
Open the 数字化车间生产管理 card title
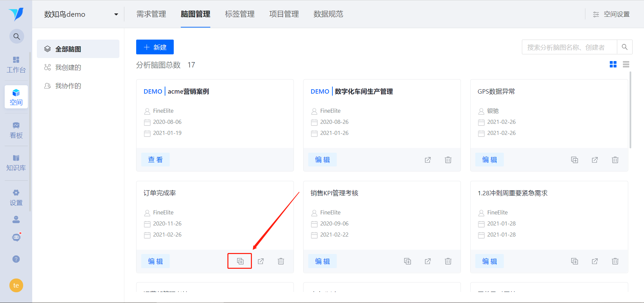(364, 91)
